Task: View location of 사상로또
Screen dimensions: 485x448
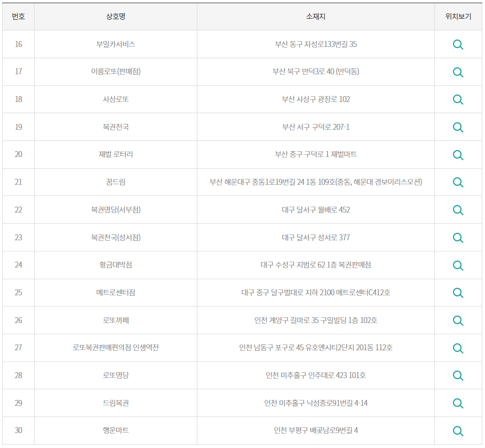Action: pyautogui.click(x=458, y=100)
